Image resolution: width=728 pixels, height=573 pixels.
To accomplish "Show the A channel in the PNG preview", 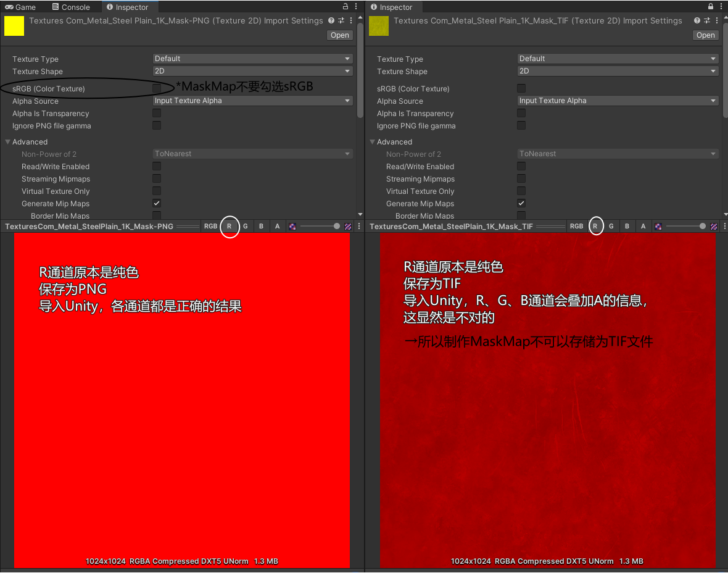I will point(276,226).
